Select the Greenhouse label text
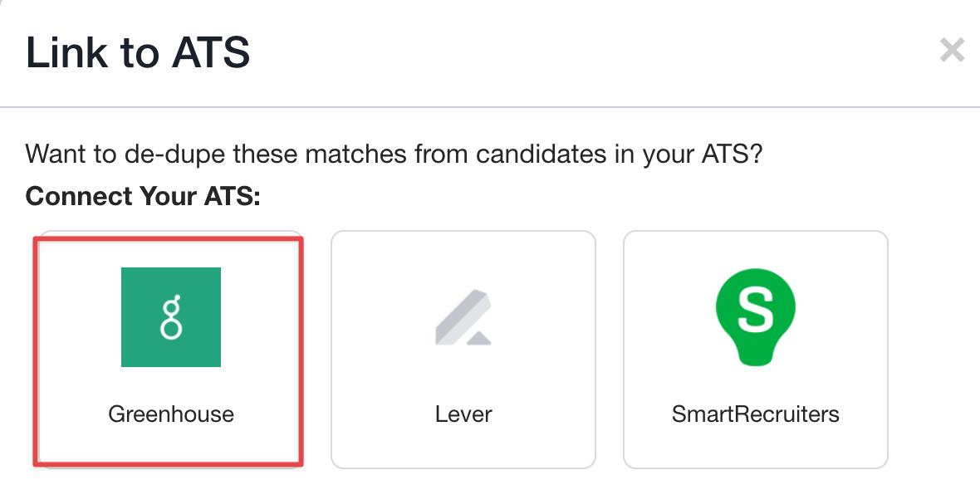The image size is (980, 485). pyautogui.click(x=171, y=414)
